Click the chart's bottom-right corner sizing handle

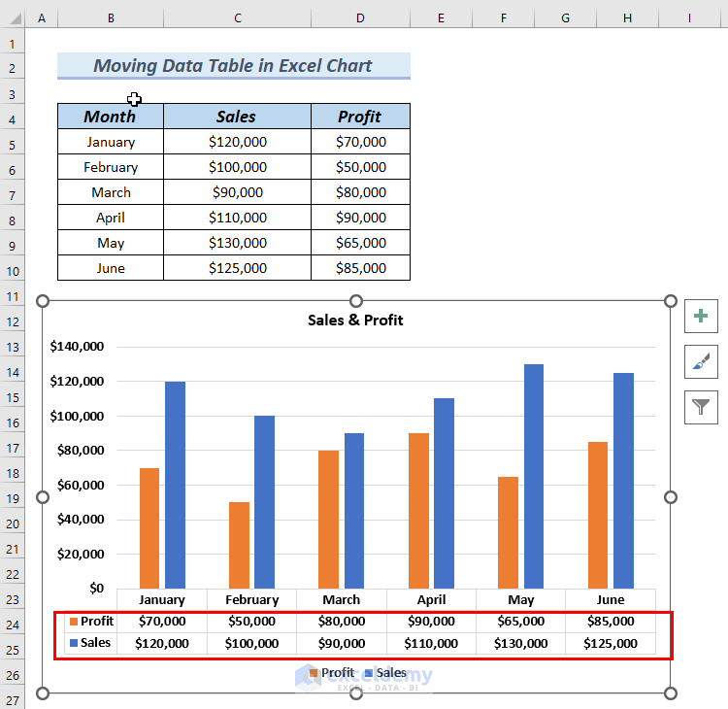pos(671,693)
